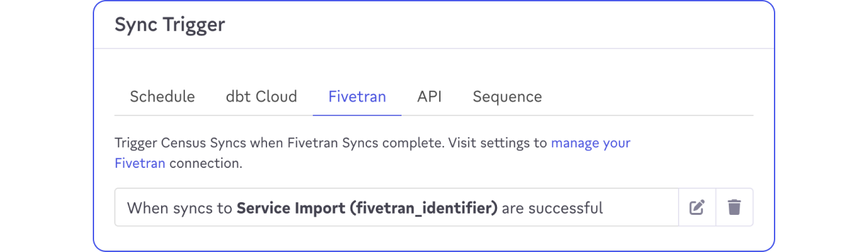Choose scheduled syncing via Schedule tab
This screenshot has height=252, width=868.
162,97
